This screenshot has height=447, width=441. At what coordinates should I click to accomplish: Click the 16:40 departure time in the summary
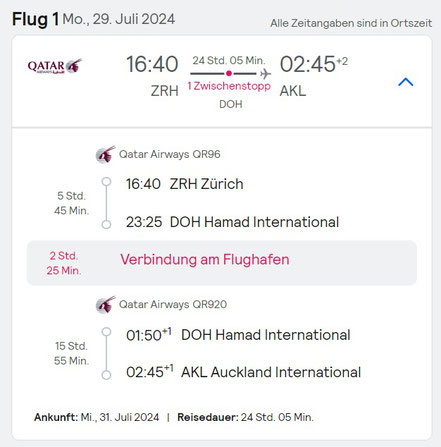(152, 64)
